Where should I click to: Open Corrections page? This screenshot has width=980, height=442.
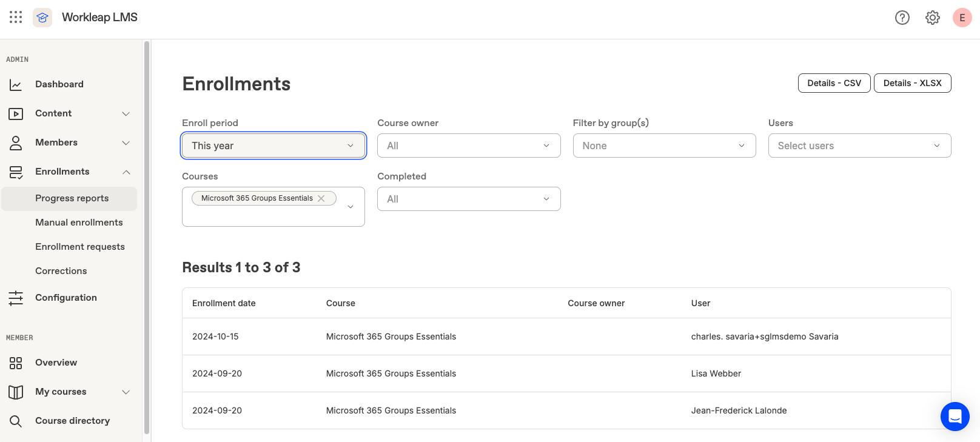(x=61, y=271)
